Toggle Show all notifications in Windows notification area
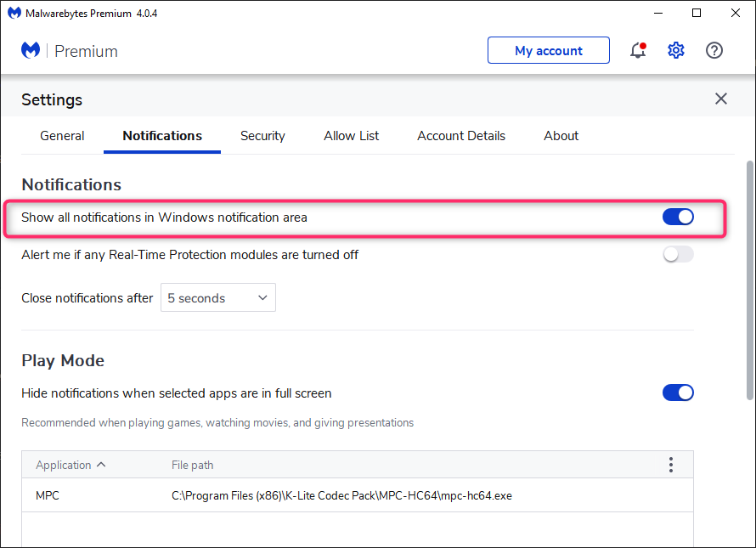This screenshot has height=548, width=756. click(x=678, y=218)
